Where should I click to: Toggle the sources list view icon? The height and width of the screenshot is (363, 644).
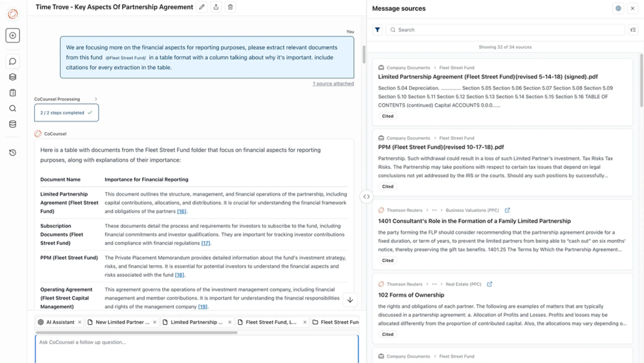point(633,30)
